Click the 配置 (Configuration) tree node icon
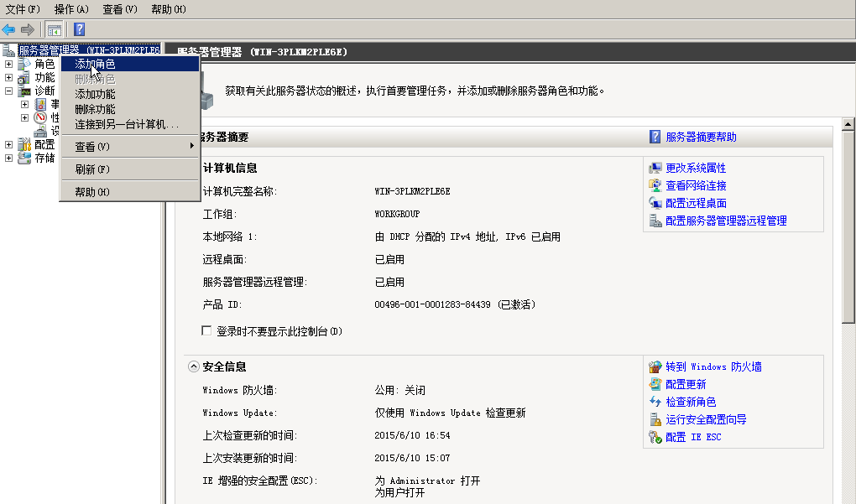This screenshot has width=856, height=504. [24, 144]
